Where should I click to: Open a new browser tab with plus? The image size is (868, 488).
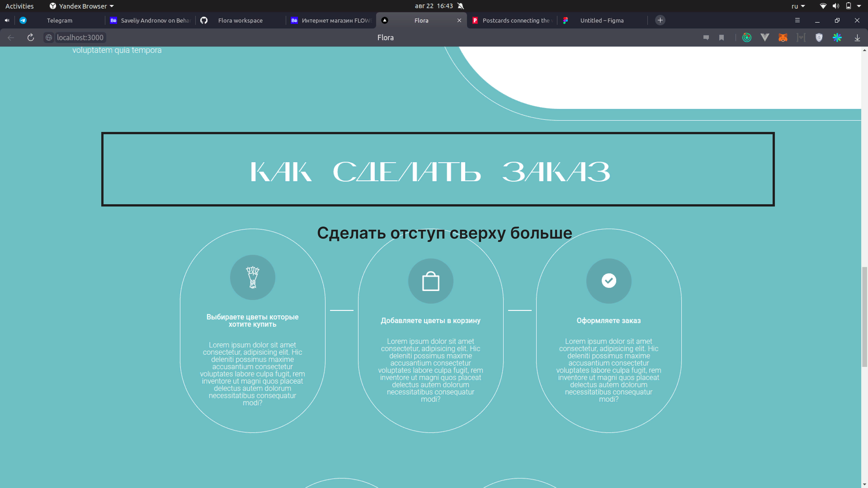[660, 21]
